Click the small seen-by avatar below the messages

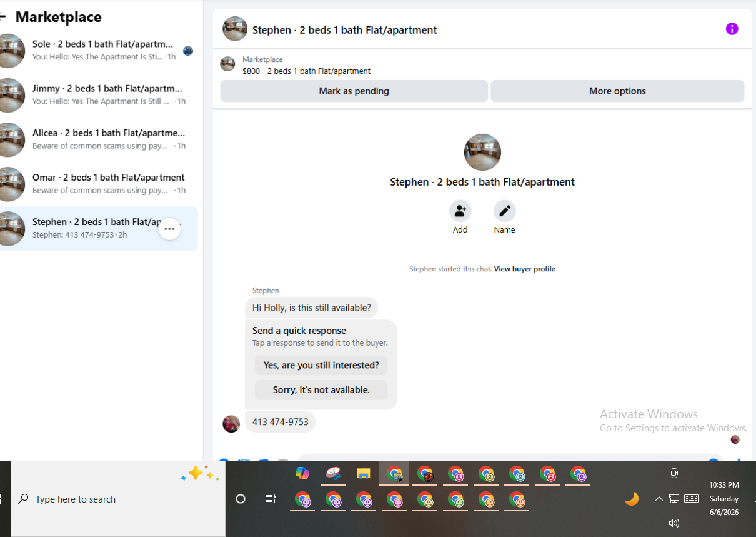[x=735, y=439]
